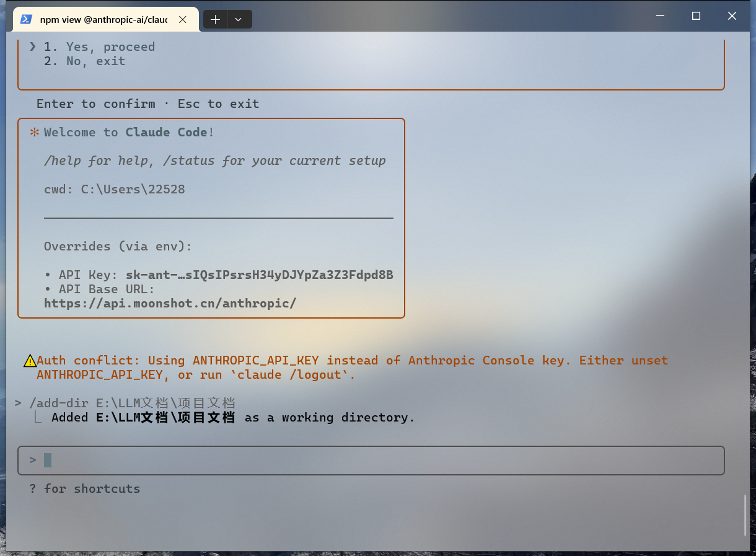
Task: Choose option 1. Yes, proceed
Action: [99, 46]
